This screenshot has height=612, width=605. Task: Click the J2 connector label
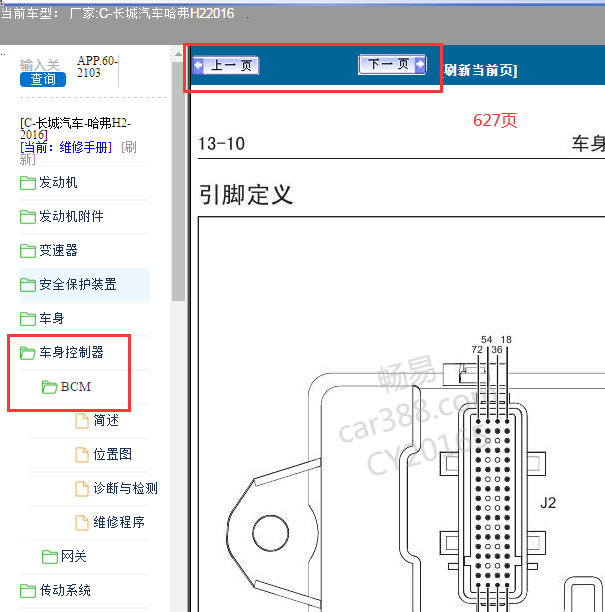[x=548, y=503]
